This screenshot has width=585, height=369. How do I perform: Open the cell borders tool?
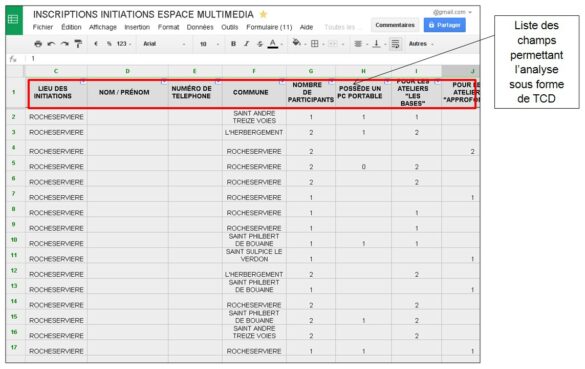point(315,44)
